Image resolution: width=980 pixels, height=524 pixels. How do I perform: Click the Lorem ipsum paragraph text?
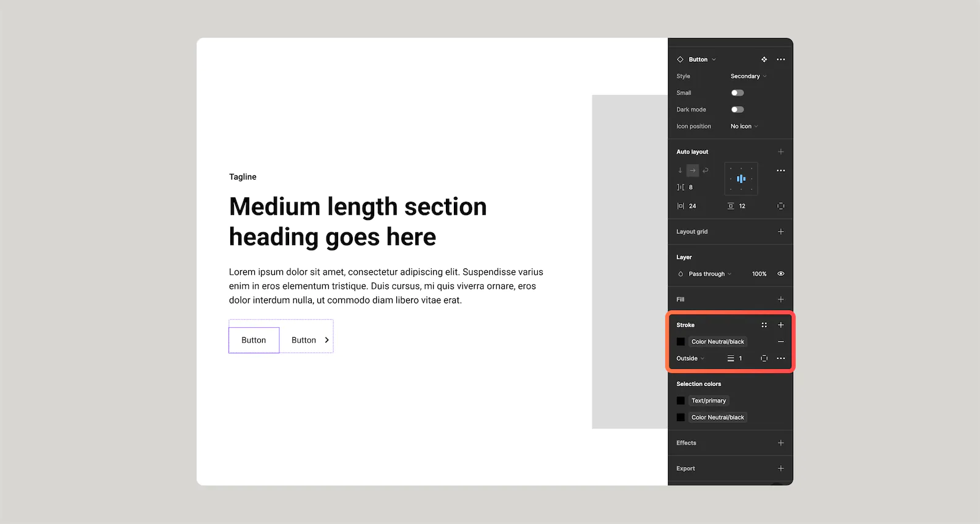[386, 286]
